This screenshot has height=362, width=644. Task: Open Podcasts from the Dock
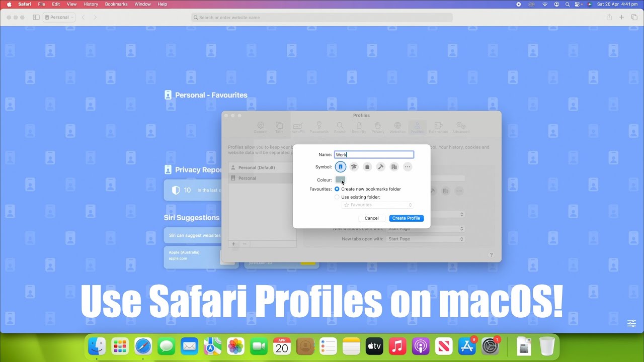click(x=421, y=346)
